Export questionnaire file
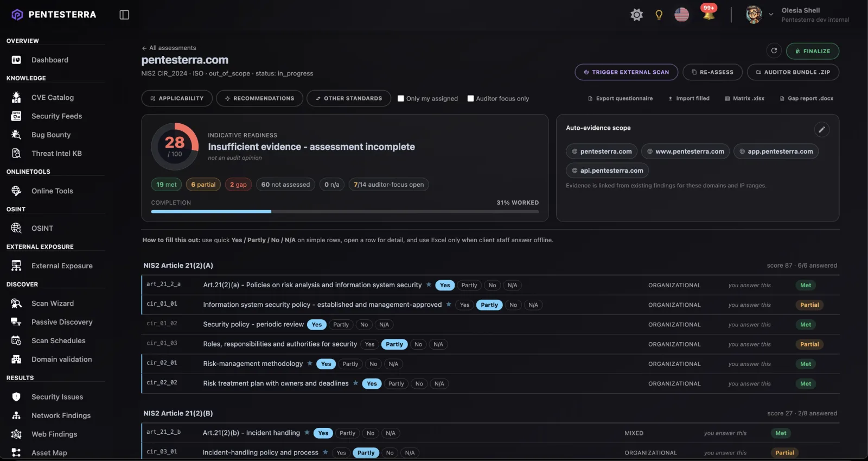The height and width of the screenshot is (461, 868). click(620, 98)
